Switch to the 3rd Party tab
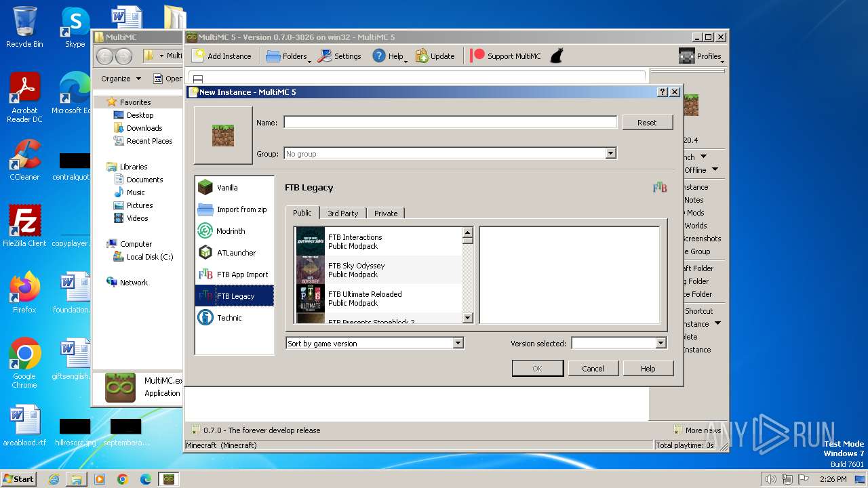 342,213
